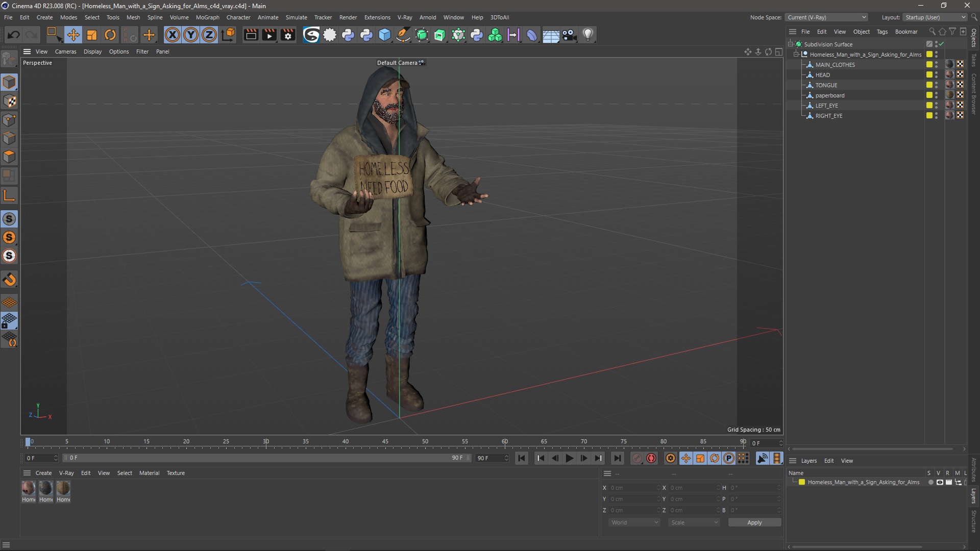Open the Node Space dropdown
The height and width of the screenshot is (551, 980).
826,17
